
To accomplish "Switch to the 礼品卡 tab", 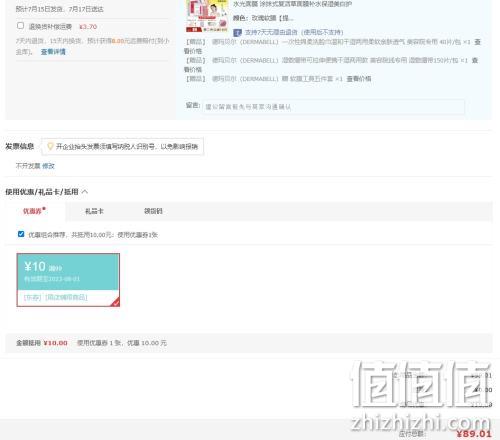I will tap(94, 211).
